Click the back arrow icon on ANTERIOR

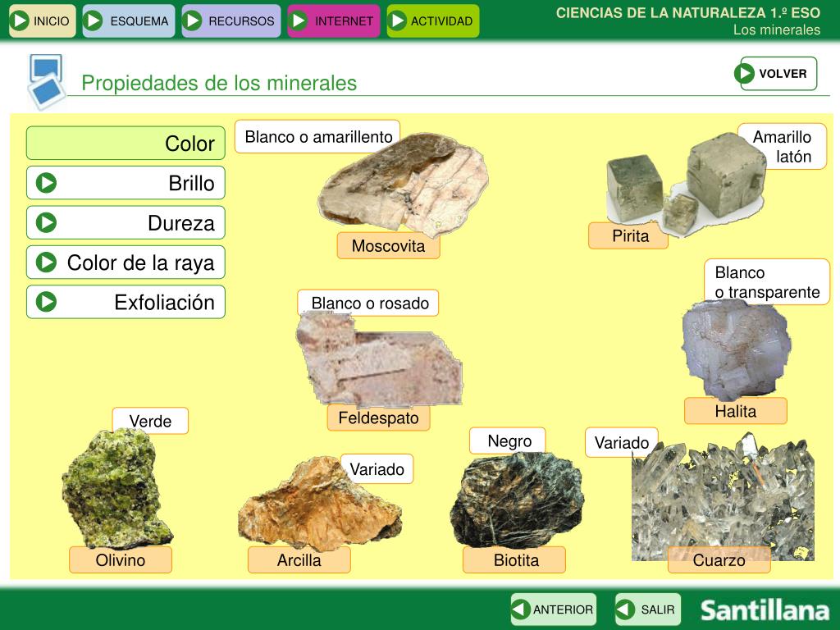click(521, 609)
